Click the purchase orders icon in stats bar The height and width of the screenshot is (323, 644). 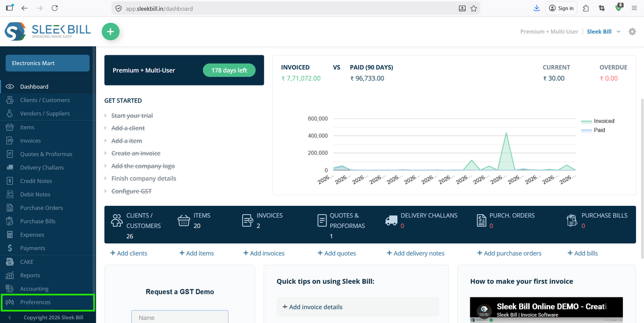[481, 220]
